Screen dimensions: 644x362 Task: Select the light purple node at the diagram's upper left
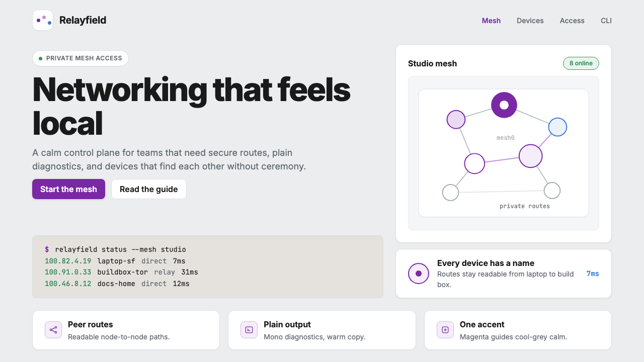[x=456, y=120]
